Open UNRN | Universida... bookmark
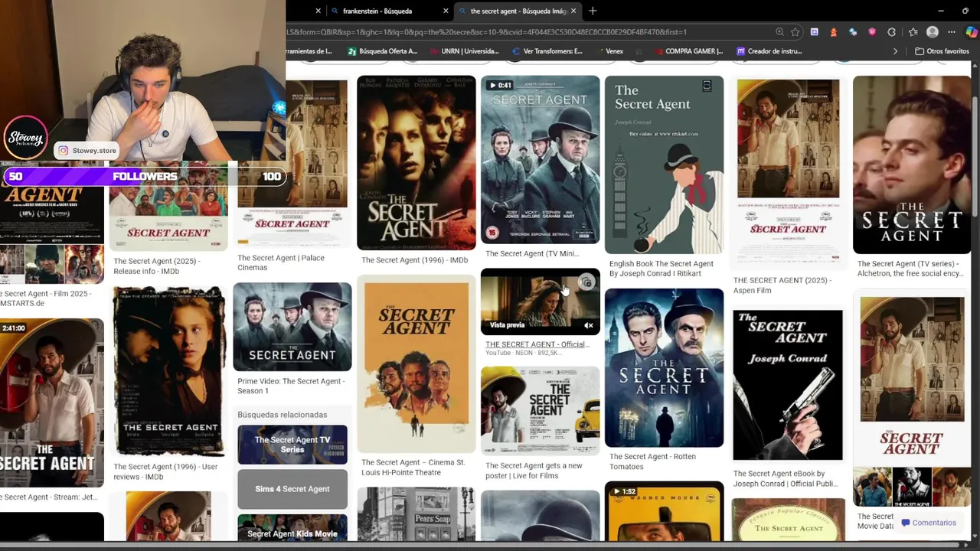Viewport: 980px width, 551px height. (x=464, y=51)
